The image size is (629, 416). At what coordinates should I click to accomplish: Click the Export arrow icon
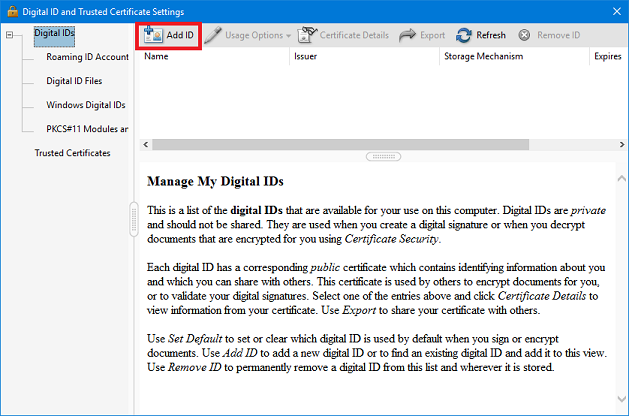pos(408,35)
